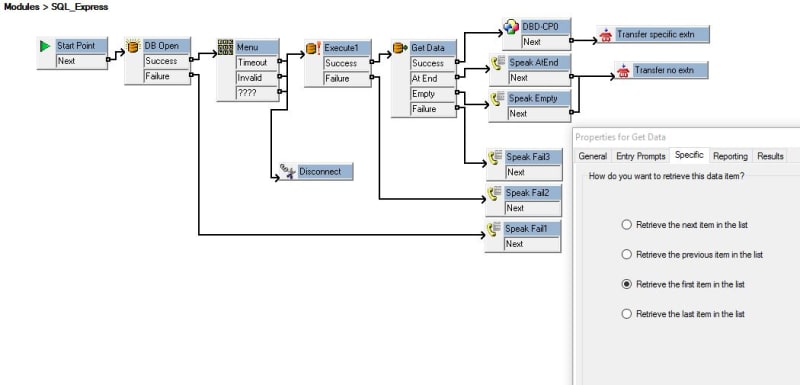Click the Next result of Start Point
This screenshot has height=385, width=800.
point(81,61)
